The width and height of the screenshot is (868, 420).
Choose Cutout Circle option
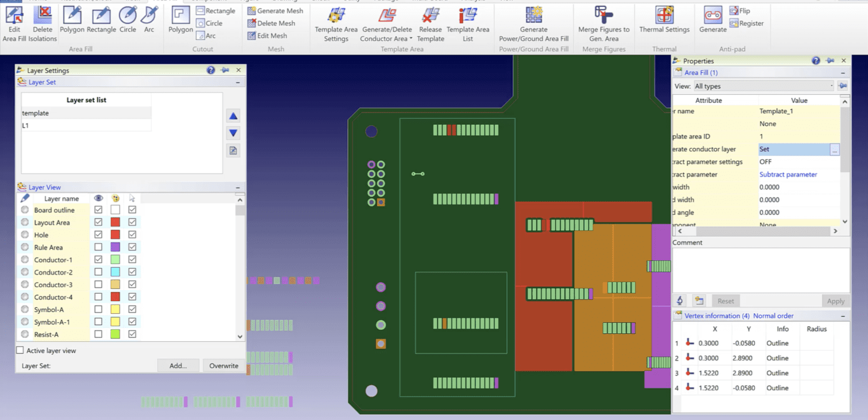pos(209,23)
